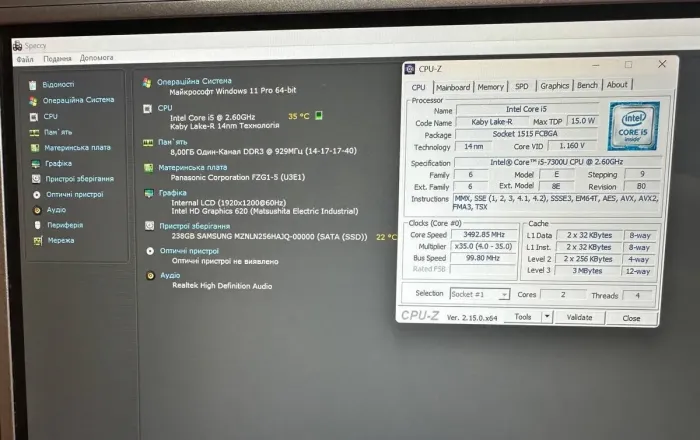Viewport: 700px width, 440px height.
Task: Click the Intel Core i5 logo badge
Action: [x=633, y=125]
